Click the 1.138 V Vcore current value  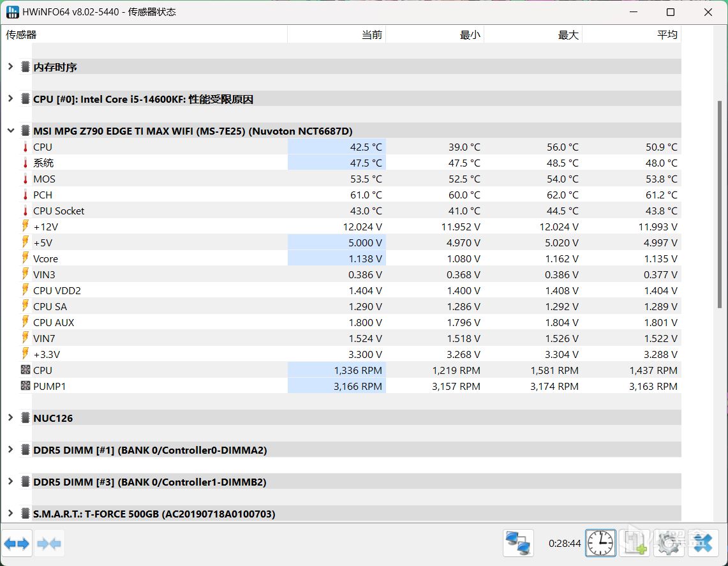366,258
